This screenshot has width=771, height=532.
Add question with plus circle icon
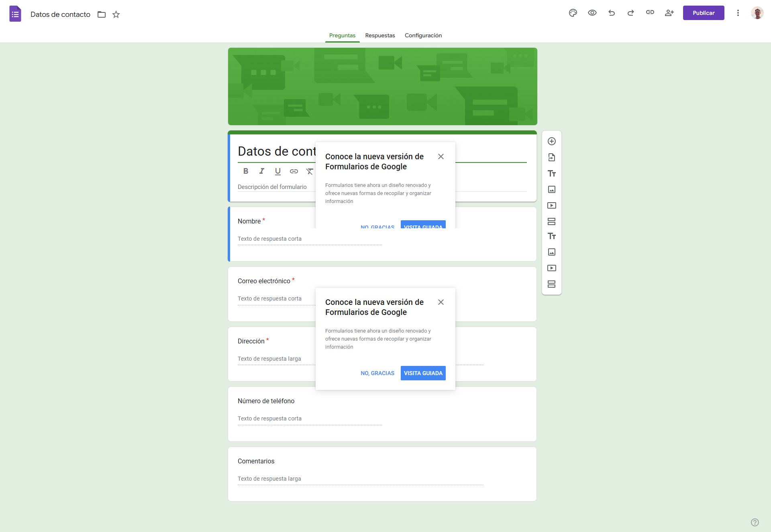[552, 141]
